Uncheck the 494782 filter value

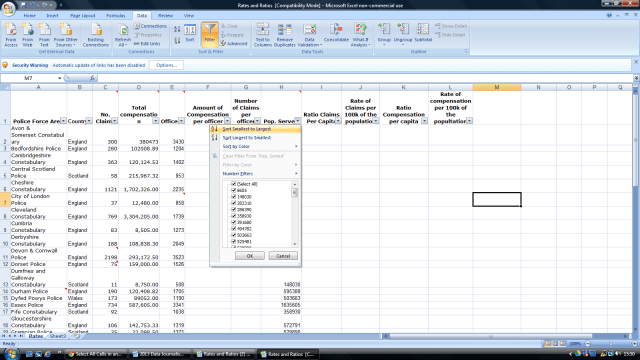(x=233, y=229)
